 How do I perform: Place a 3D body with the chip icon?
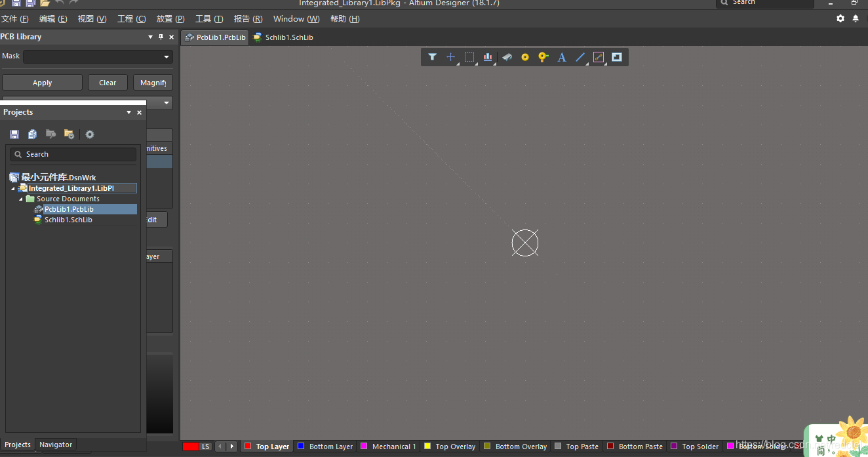pos(507,57)
